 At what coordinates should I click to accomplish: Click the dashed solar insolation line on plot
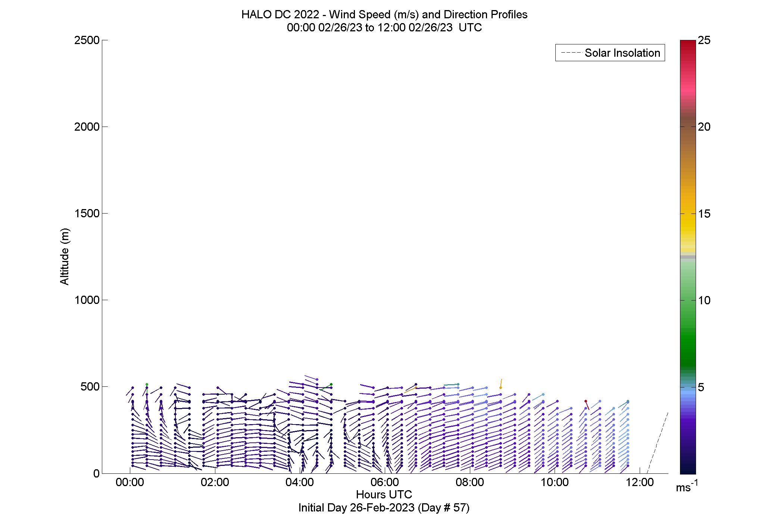657,443
